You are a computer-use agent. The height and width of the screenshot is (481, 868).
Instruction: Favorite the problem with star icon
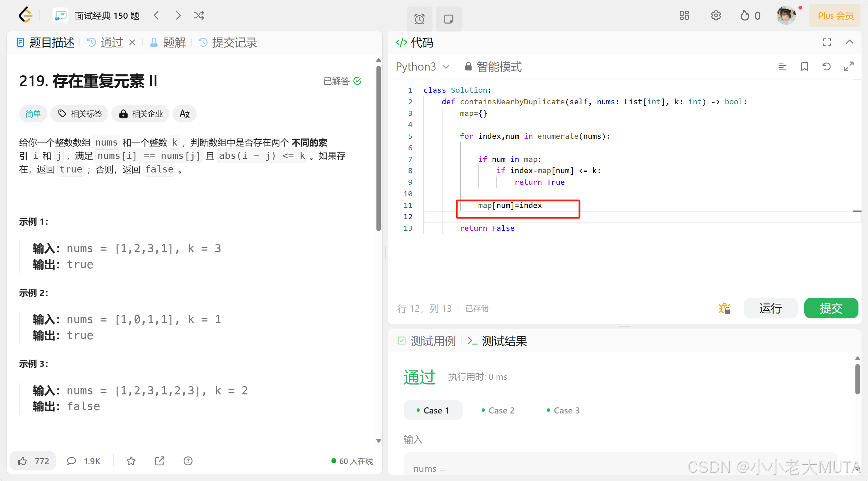tap(131, 461)
